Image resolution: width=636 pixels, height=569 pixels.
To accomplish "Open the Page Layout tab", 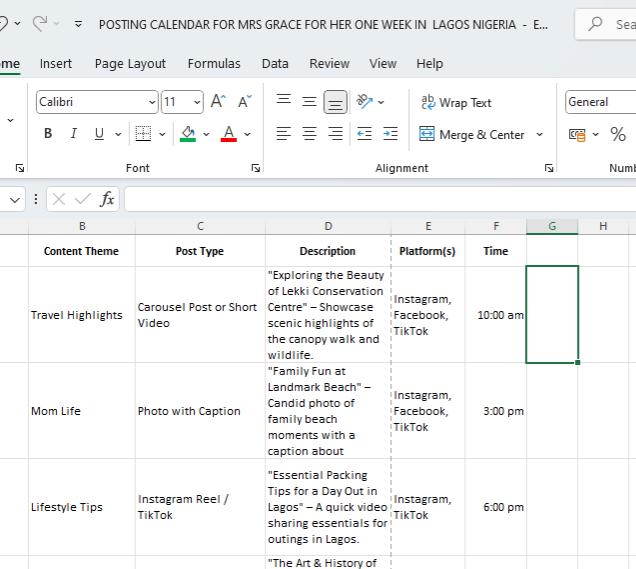I will pyautogui.click(x=130, y=64).
